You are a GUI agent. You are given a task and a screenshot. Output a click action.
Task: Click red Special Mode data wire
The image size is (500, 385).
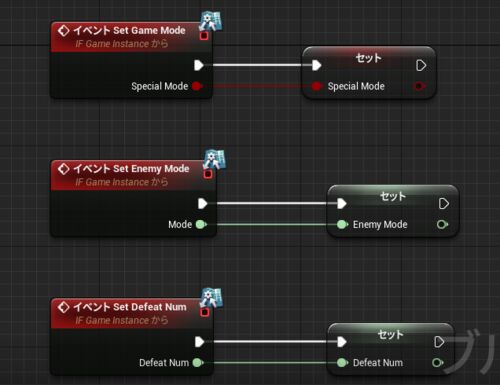(257, 86)
